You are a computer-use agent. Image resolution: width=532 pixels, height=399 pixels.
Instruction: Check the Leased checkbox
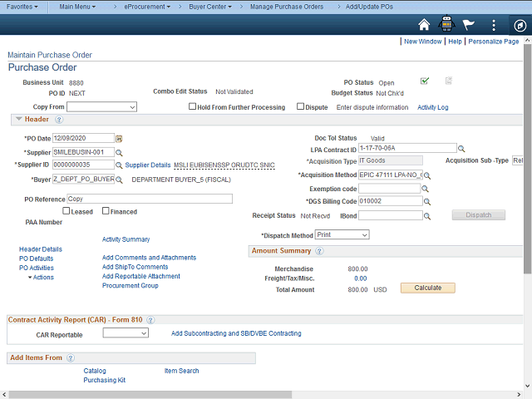(x=66, y=212)
